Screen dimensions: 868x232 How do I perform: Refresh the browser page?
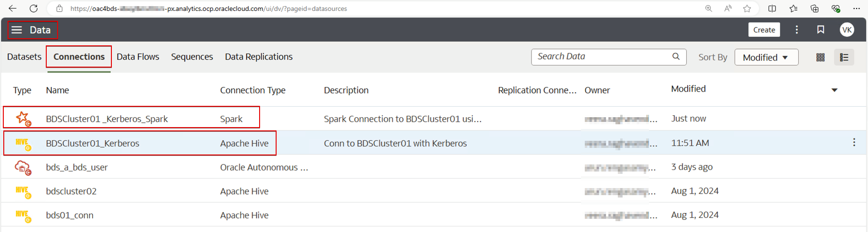[x=34, y=9]
